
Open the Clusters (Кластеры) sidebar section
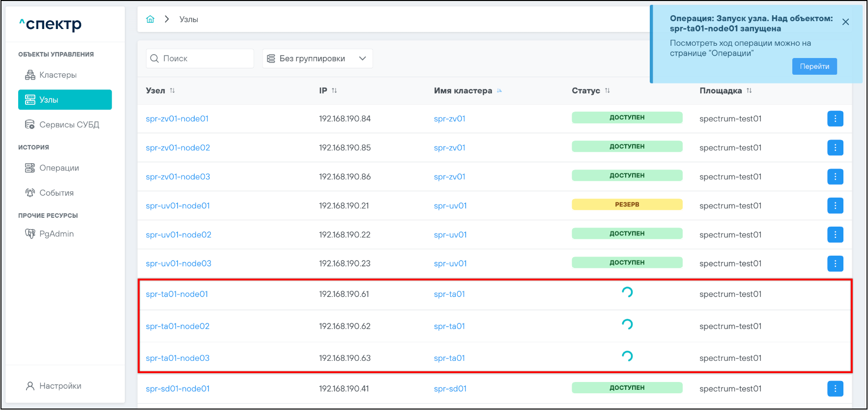tap(58, 75)
